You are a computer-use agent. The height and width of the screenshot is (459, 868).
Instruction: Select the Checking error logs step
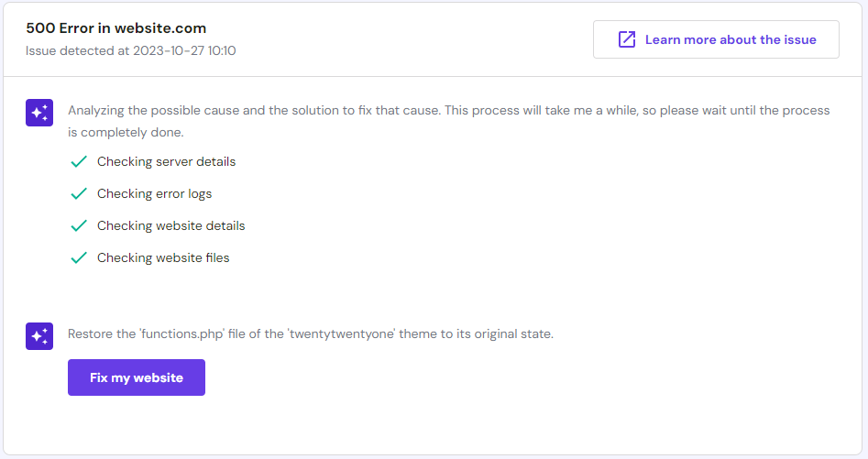pyautogui.click(x=154, y=194)
